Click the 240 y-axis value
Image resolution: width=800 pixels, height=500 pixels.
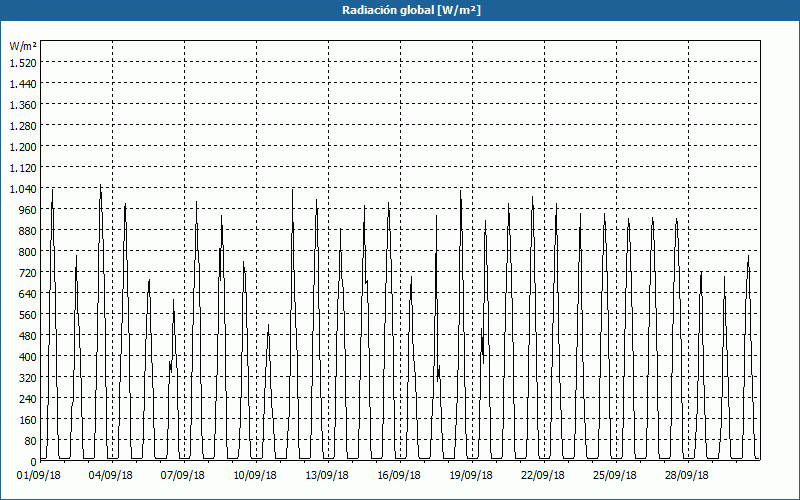click(x=28, y=399)
